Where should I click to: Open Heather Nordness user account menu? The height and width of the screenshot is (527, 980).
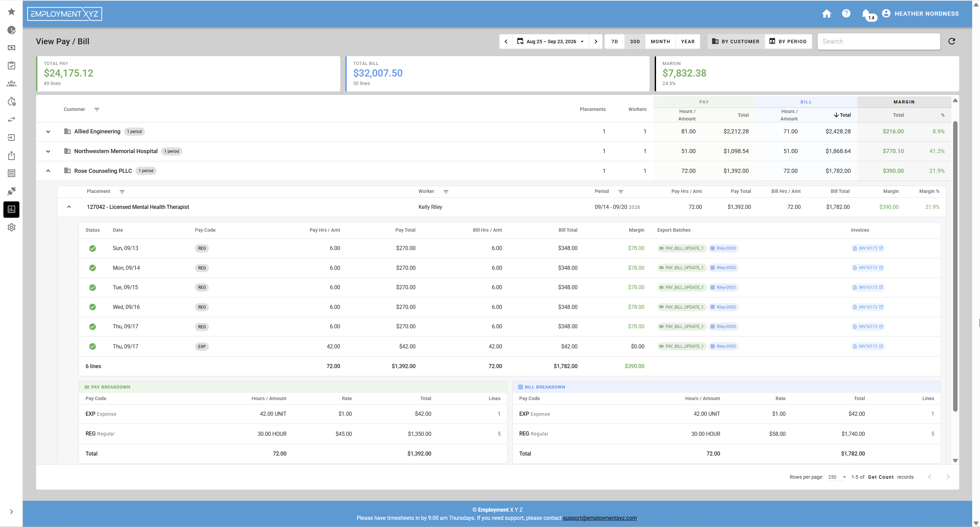pyautogui.click(x=920, y=14)
